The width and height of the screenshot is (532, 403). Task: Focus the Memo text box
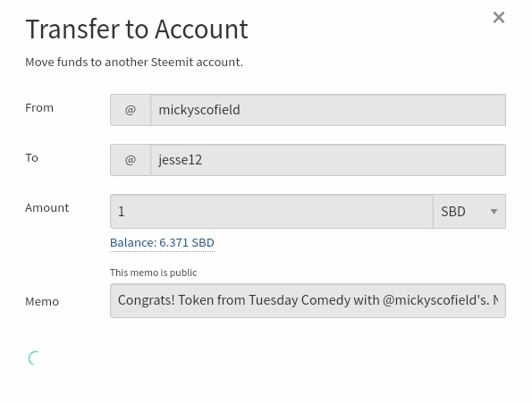308,300
